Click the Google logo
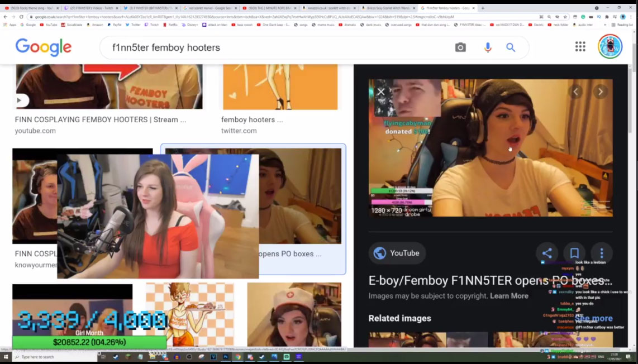The height and width of the screenshot is (364, 638). pyautogui.click(x=44, y=47)
